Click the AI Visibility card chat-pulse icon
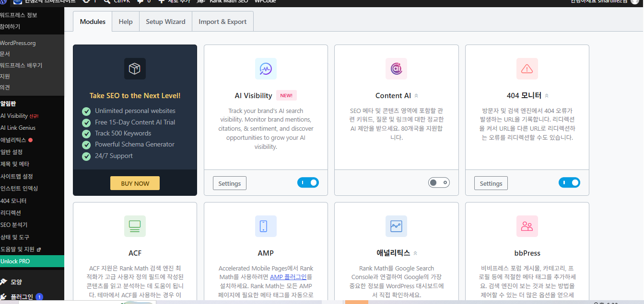This screenshot has height=304, width=644. click(266, 68)
